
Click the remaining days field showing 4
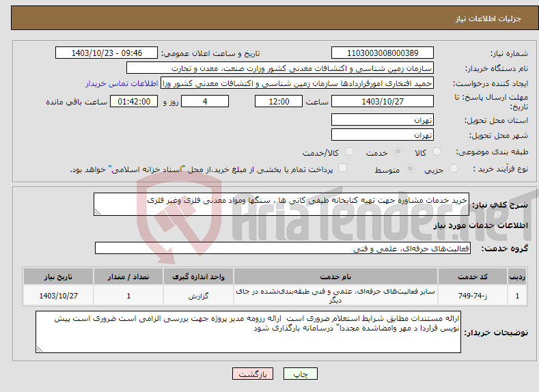[205, 101]
